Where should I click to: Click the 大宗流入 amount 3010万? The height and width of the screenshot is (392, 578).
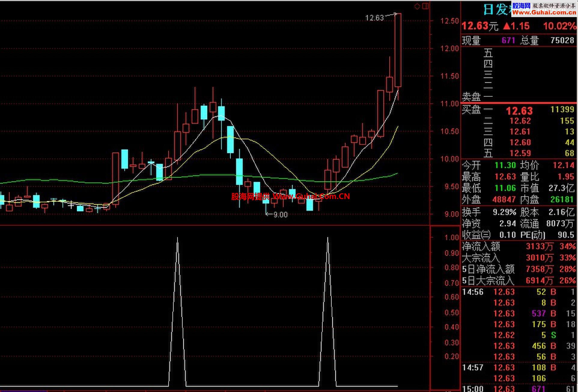[x=539, y=258]
